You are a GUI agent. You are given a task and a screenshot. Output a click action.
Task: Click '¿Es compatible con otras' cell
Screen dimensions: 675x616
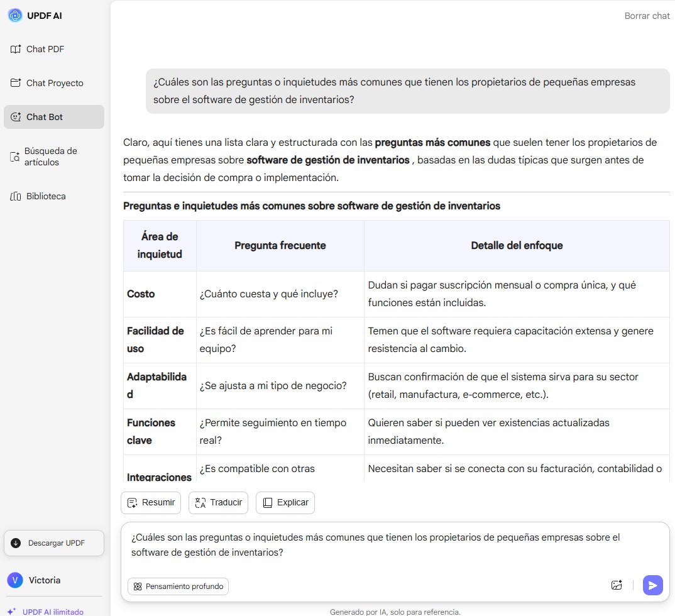(280, 468)
